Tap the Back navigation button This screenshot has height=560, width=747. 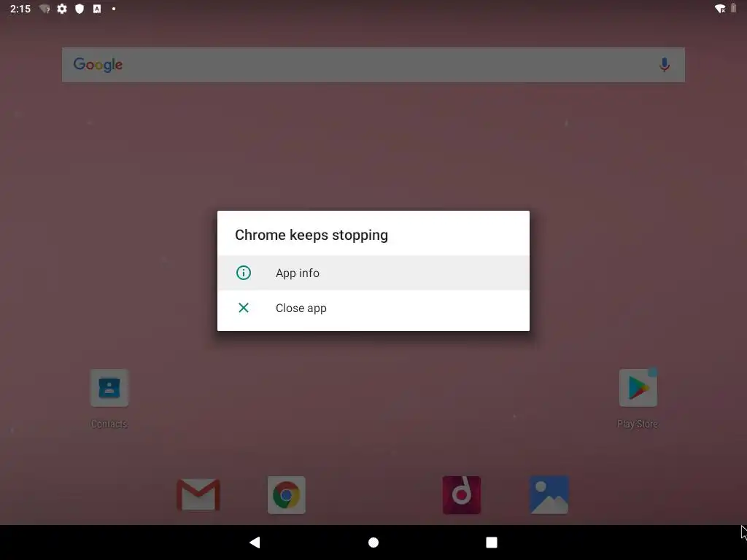click(x=255, y=542)
